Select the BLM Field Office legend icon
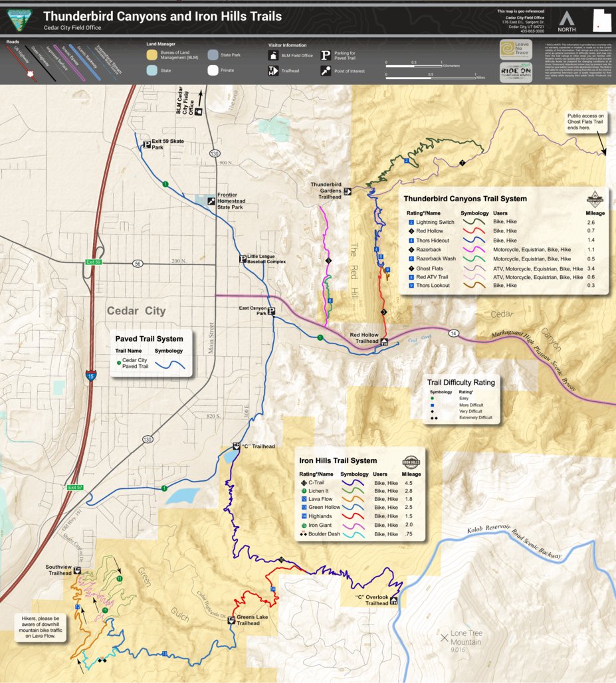 [x=273, y=55]
